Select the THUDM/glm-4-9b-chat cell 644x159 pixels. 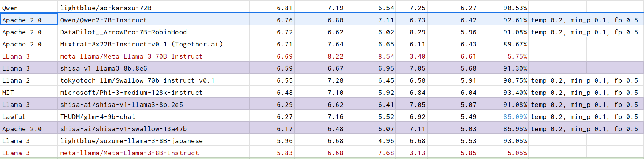coord(98,117)
